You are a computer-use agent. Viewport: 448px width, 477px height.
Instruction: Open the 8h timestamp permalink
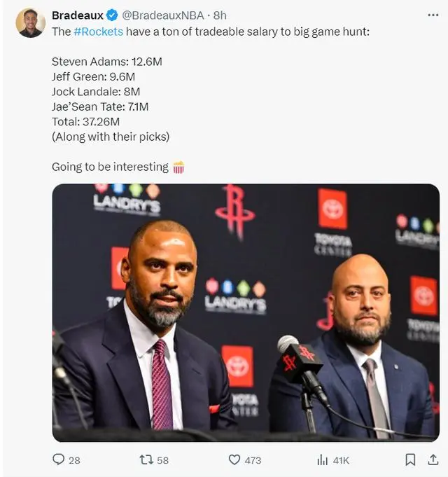pos(220,15)
